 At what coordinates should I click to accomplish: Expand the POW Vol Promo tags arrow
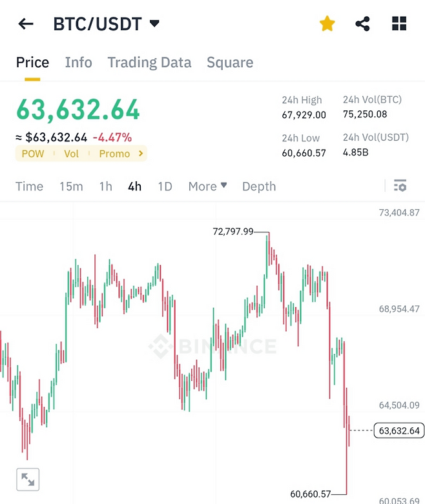click(141, 154)
